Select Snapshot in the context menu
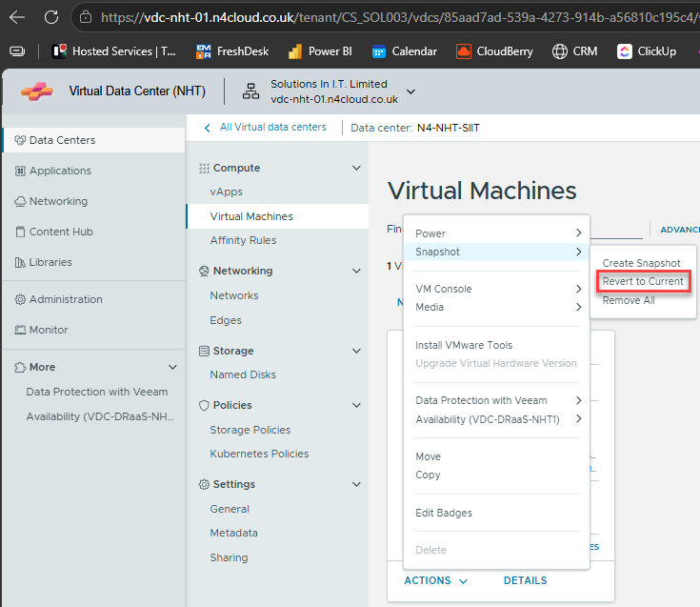This screenshot has height=607, width=700. pos(496,252)
